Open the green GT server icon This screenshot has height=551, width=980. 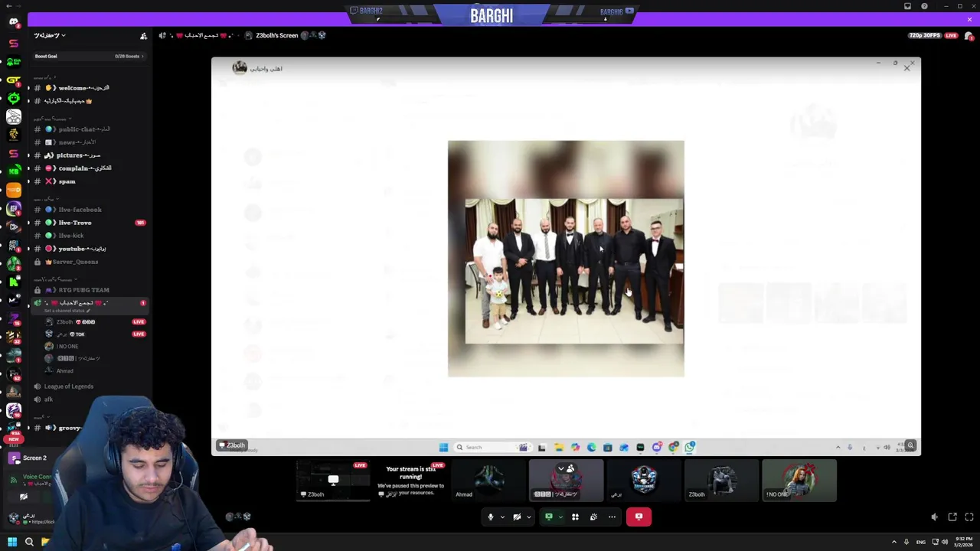pos(13,80)
